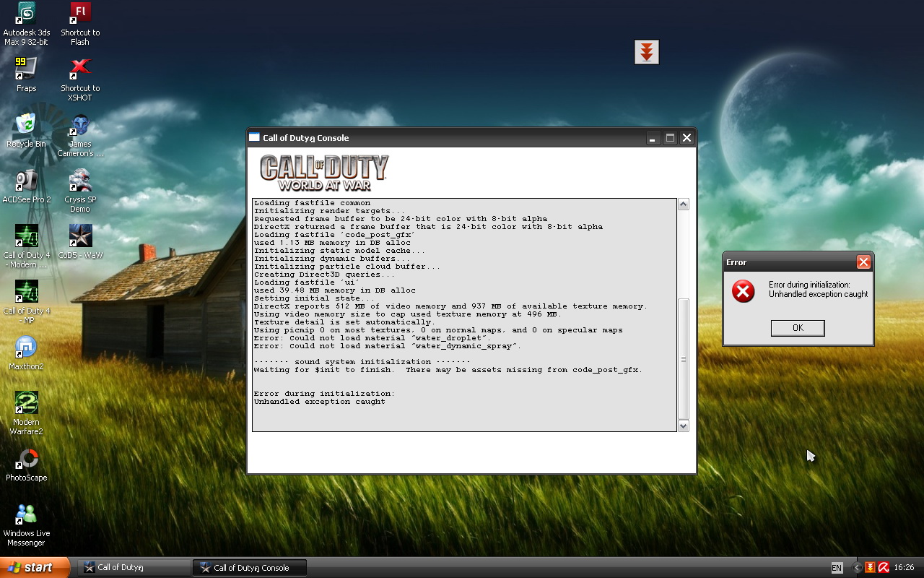
Task: Open the EN language bar indicator
Action: point(837,568)
